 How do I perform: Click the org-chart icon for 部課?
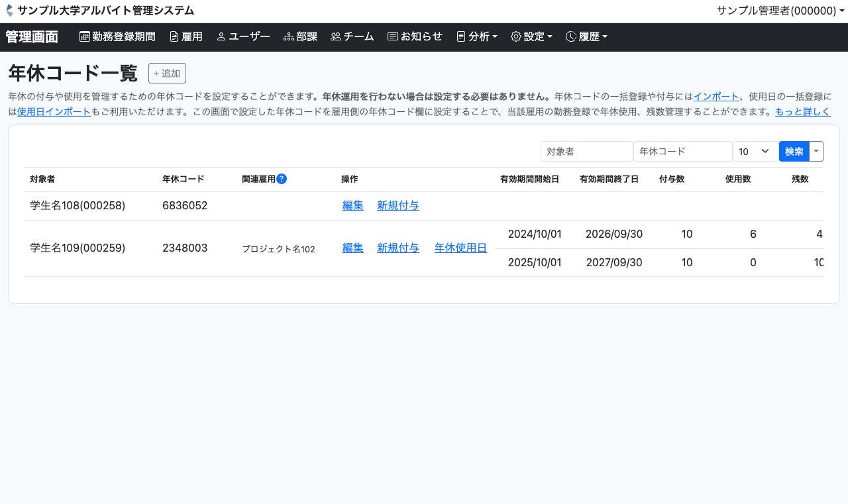click(289, 37)
